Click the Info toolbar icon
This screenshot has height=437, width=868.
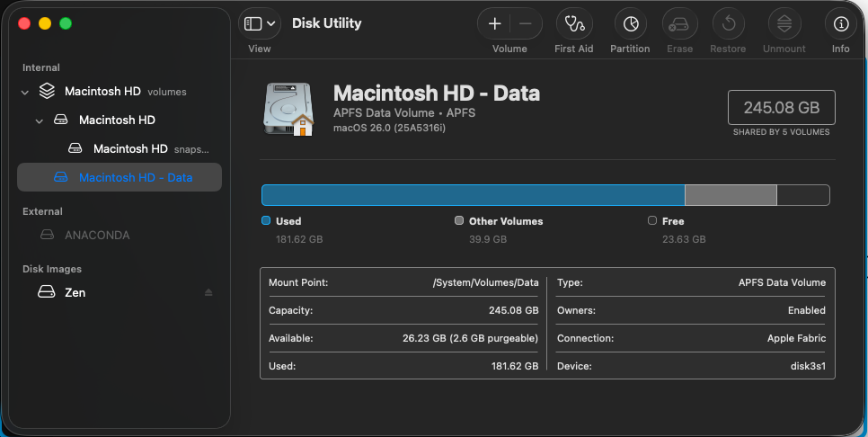pos(840,24)
